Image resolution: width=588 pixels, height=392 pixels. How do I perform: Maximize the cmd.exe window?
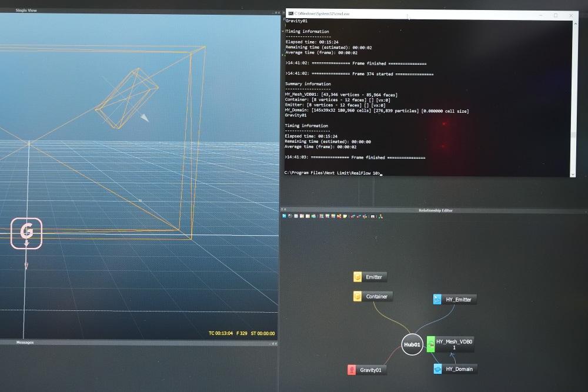pos(556,15)
